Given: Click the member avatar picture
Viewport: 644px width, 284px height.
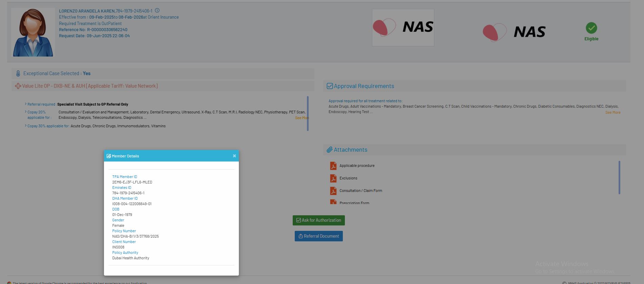Looking at the screenshot, I should point(33,32).
